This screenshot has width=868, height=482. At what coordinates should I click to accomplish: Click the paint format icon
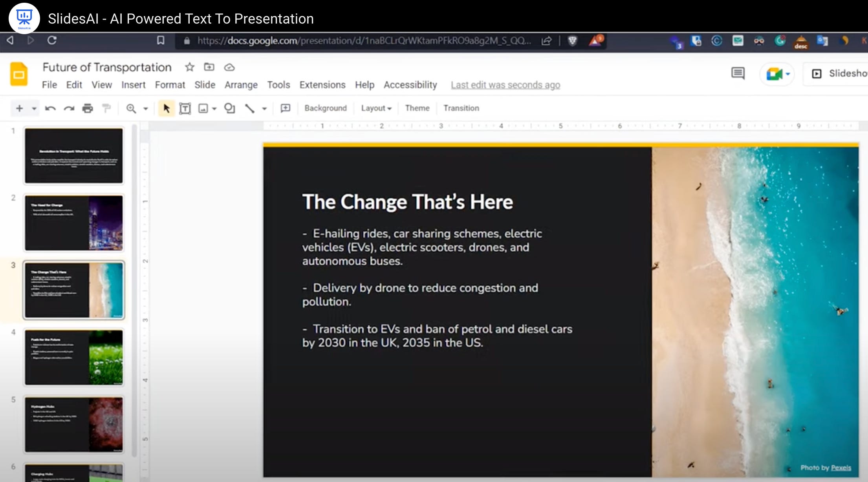(106, 108)
